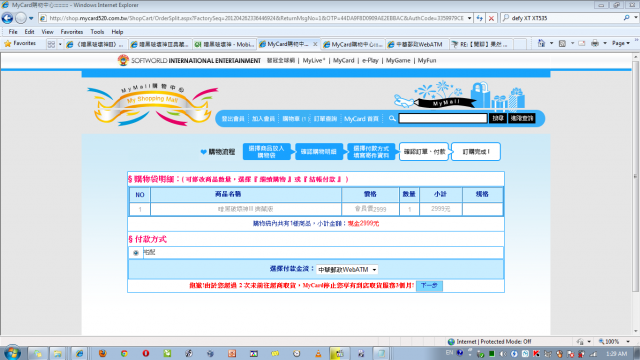Launch Firefox from the taskbar
Image resolution: width=640 pixels, height=360 pixels.
(102, 353)
